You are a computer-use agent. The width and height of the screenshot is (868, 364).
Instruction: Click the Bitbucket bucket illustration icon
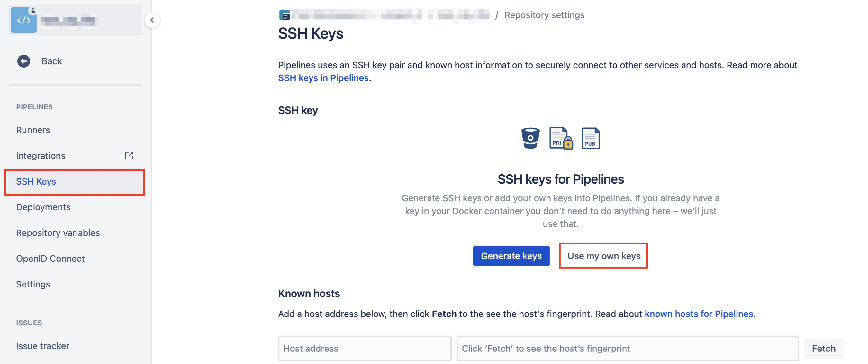(x=531, y=138)
